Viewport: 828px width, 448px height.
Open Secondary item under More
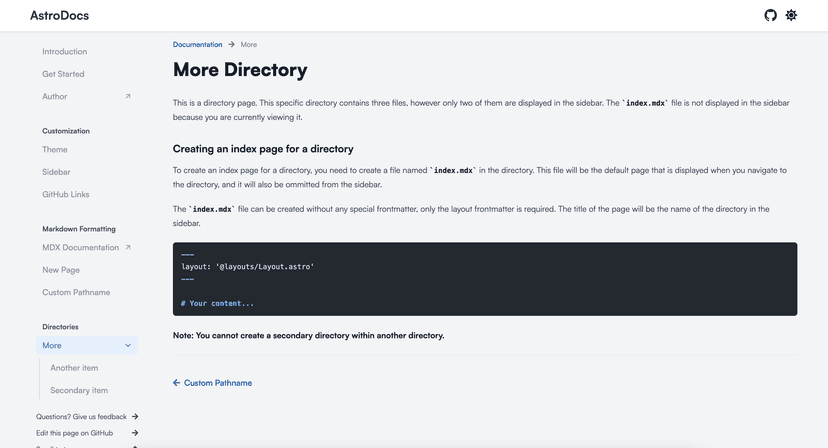click(x=79, y=391)
